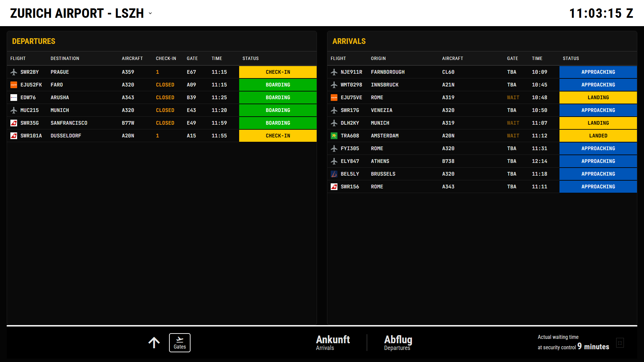Click the Transavia logo beside TRA608
The width and height of the screenshot is (644, 362).
[334, 136]
